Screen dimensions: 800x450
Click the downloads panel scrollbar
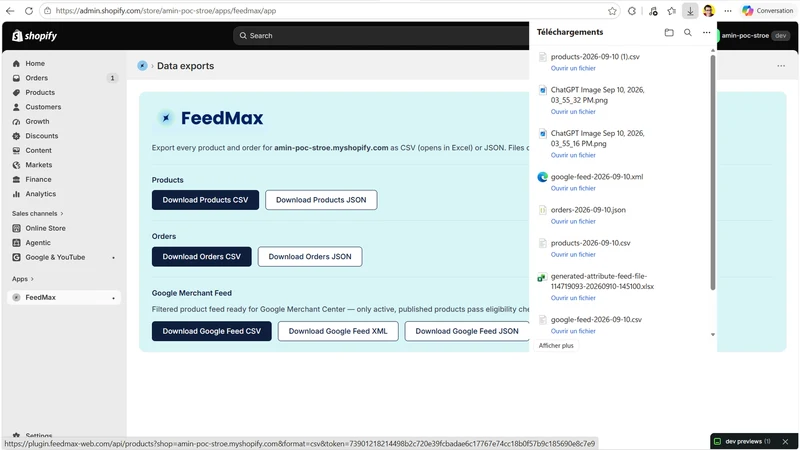[713, 172]
